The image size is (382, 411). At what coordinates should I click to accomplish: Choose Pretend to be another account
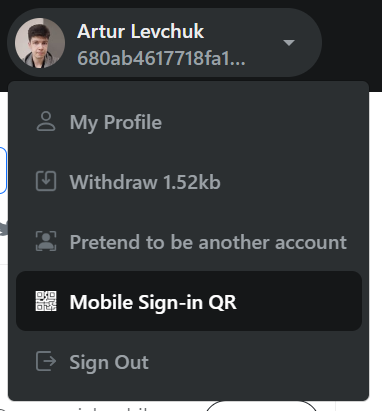click(x=189, y=242)
